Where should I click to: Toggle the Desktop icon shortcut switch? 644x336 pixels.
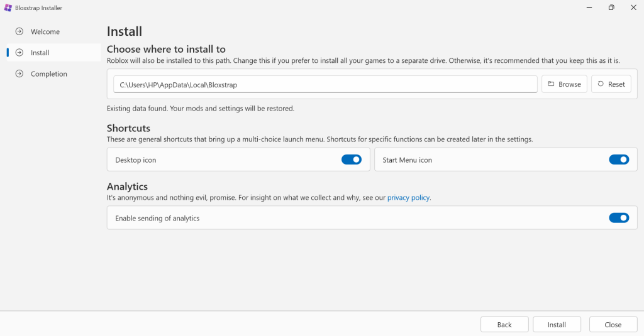coord(352,160)
